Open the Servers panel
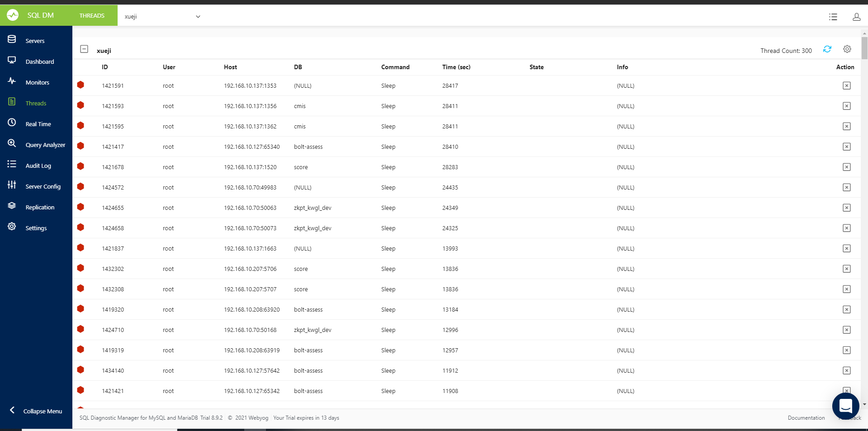The width and height of the screenshot is (868, 431). 35,40
